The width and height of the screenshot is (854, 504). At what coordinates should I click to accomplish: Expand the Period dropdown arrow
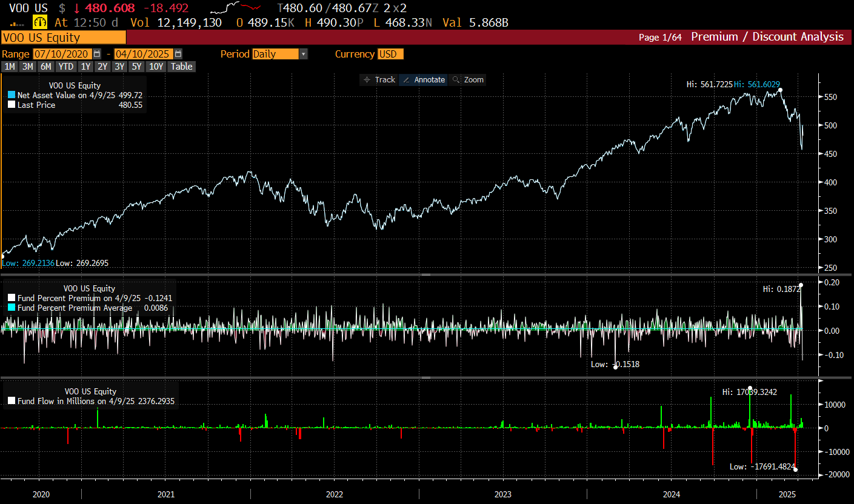(x=304, y=54)
